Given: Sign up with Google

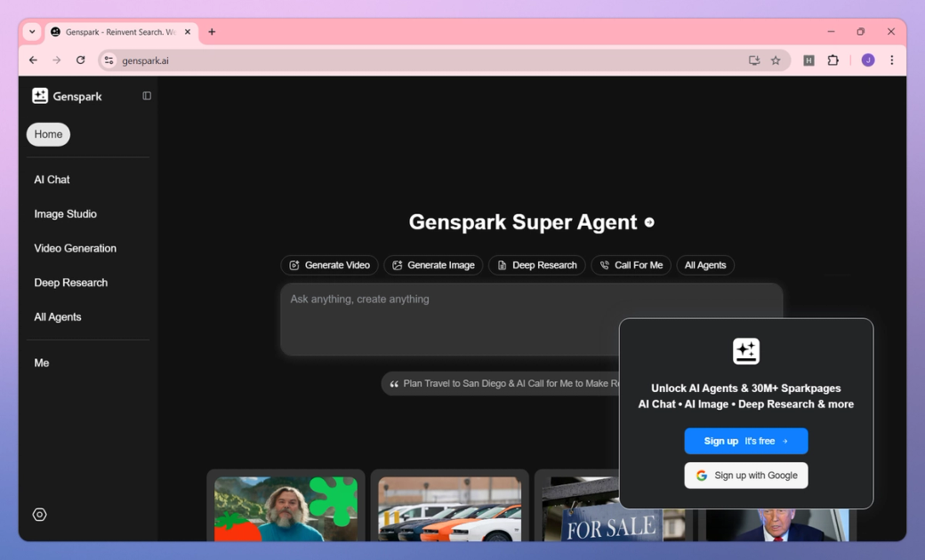Looking at the screenshot, I should (746, 475).
